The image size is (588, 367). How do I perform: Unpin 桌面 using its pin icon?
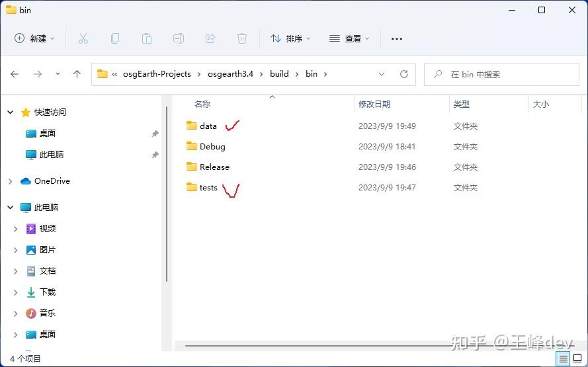pos(155,134)
